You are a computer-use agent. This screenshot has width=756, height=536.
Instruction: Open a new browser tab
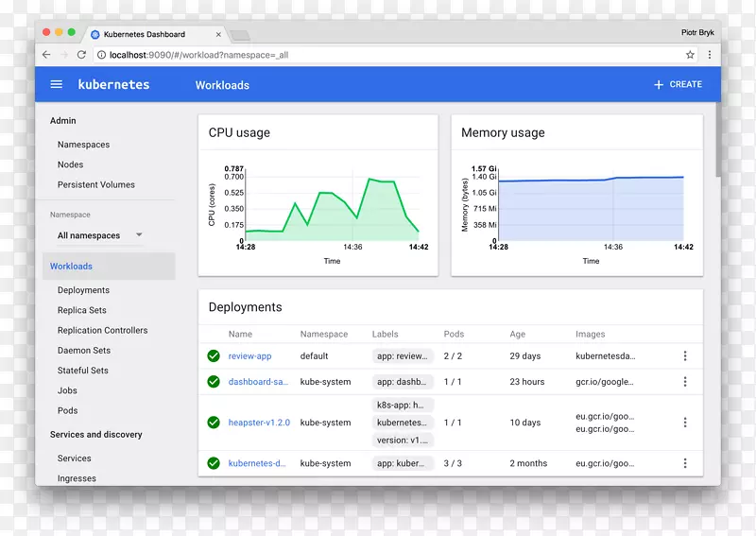pos(240,35)
